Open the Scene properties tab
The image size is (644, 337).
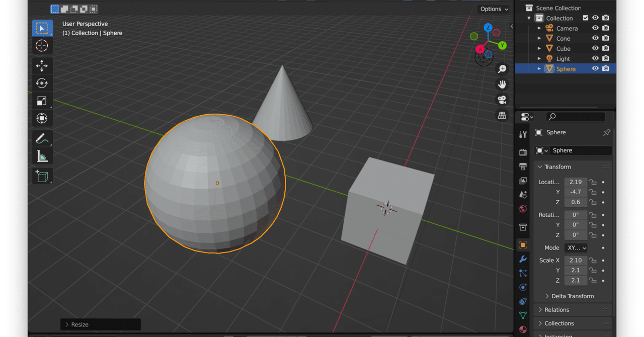[523, 195]
